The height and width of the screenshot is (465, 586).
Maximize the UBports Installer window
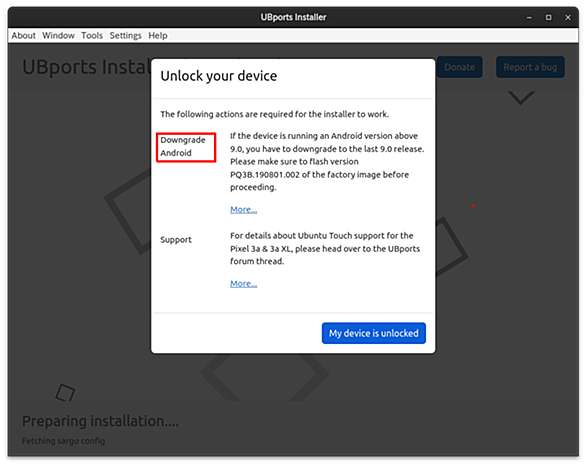(x=548, y=18)
